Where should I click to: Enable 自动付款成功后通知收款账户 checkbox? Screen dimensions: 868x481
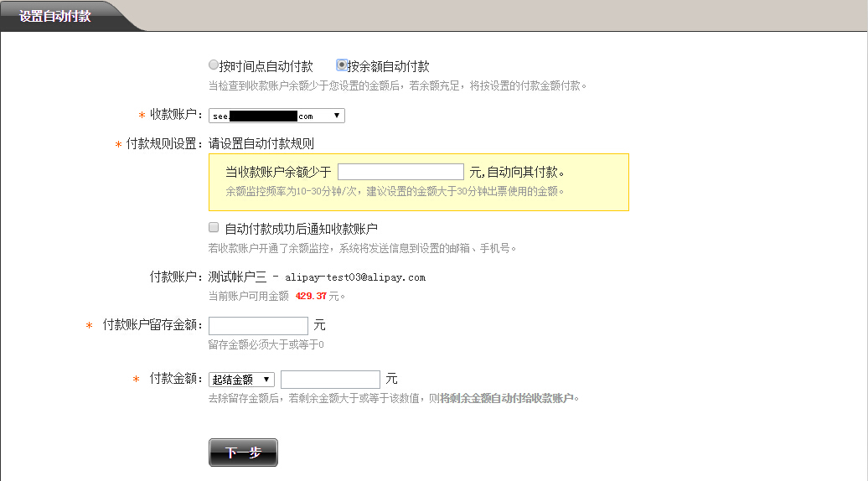tap(214, 227)
